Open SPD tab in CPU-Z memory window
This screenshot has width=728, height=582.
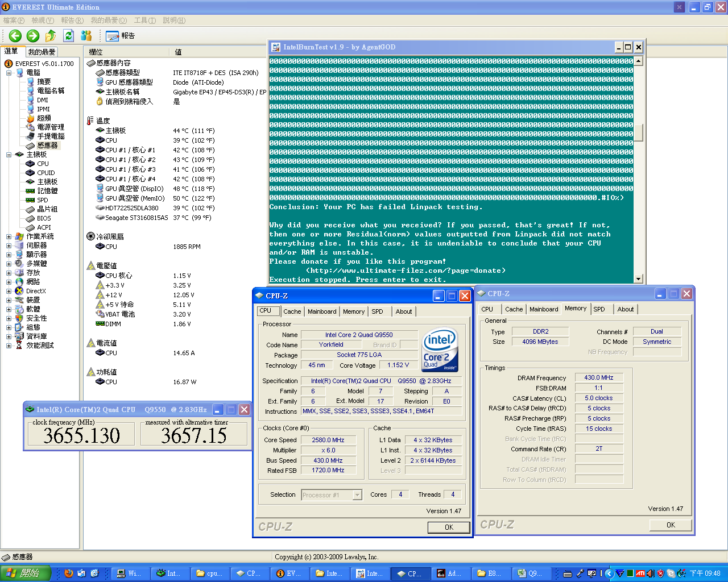click(x=599, y=309)
